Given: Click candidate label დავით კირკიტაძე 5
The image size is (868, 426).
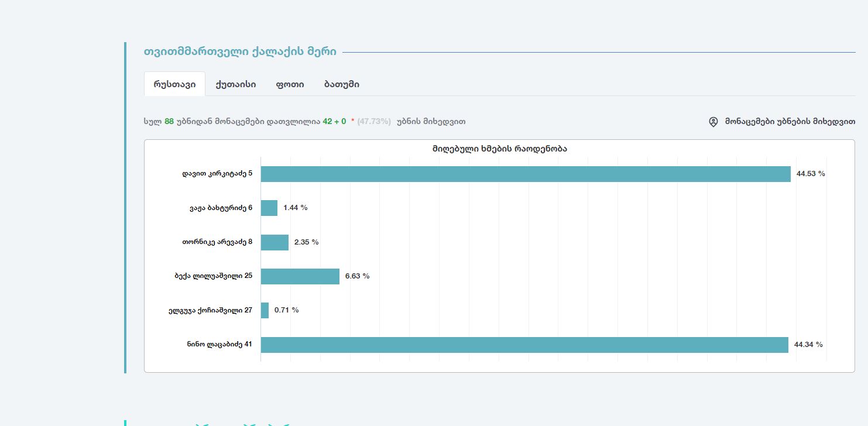Looking at the screenshot, I should click(x=217, y=174).
